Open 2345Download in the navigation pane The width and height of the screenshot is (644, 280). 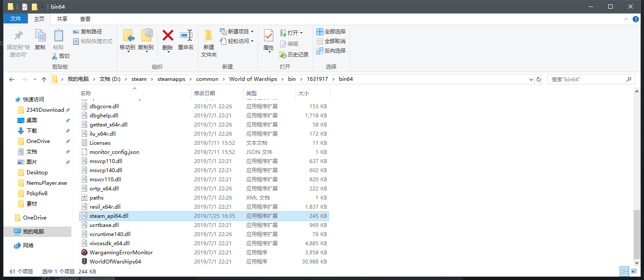(45, 110)
